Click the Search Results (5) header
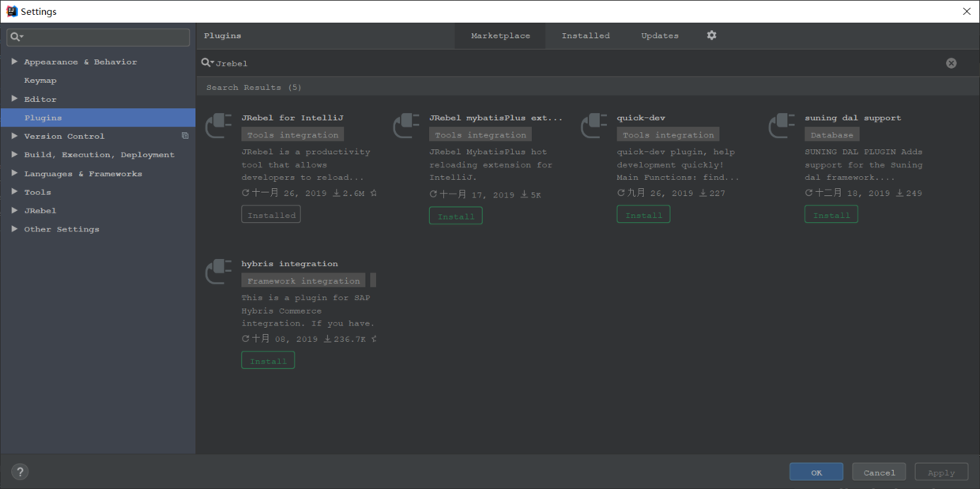This screenshot has height=489, width=980. (254, 88)
